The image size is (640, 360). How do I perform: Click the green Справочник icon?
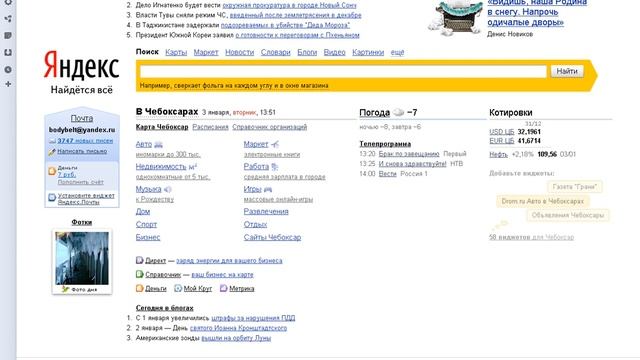pyautogui.click(x=140, y=274)
